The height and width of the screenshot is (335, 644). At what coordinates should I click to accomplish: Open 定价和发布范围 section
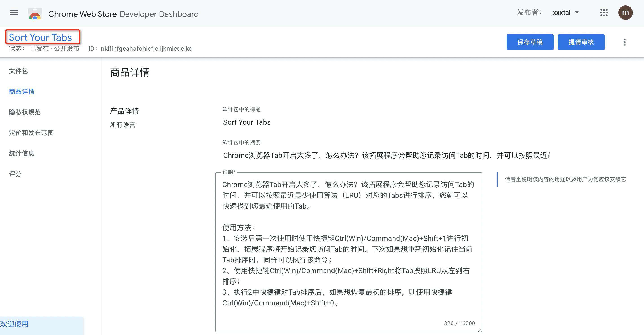(x=31, y=133)
